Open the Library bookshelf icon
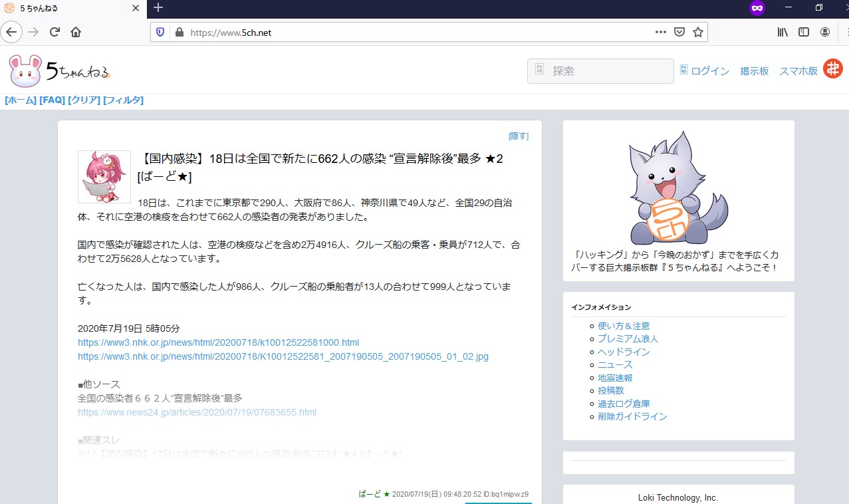 783,32
